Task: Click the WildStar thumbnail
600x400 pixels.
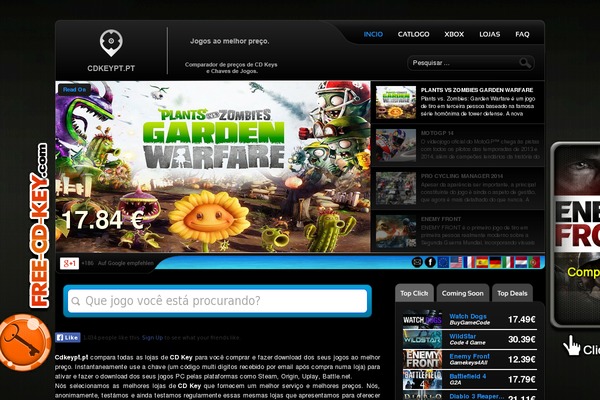Action: (x=422, y=339)
